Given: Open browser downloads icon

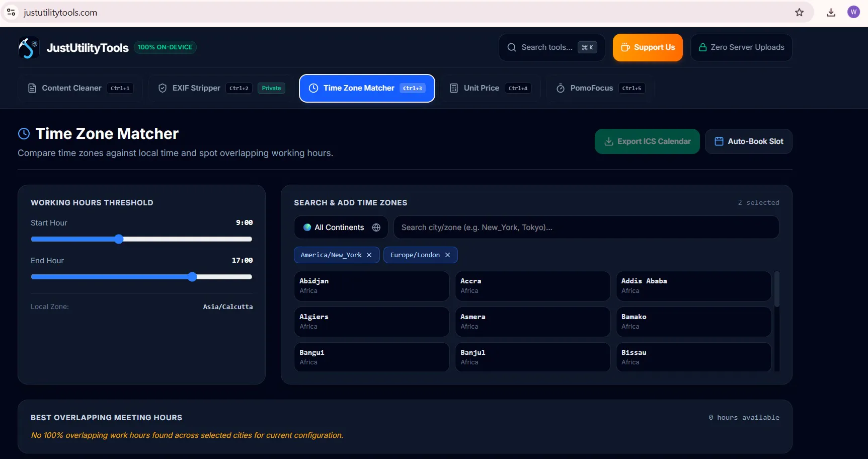Looking at the screenshot, I should click(831, 13).
